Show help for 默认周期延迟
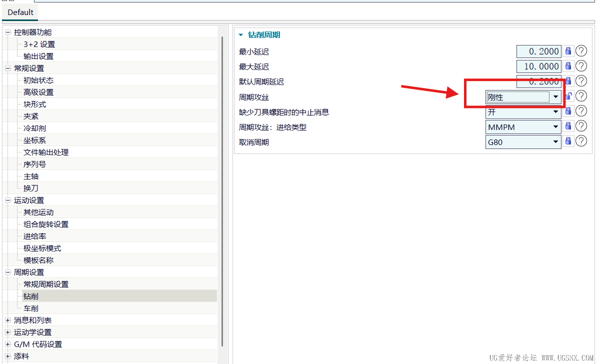596x364 pixels. click(x=581, y=80)
